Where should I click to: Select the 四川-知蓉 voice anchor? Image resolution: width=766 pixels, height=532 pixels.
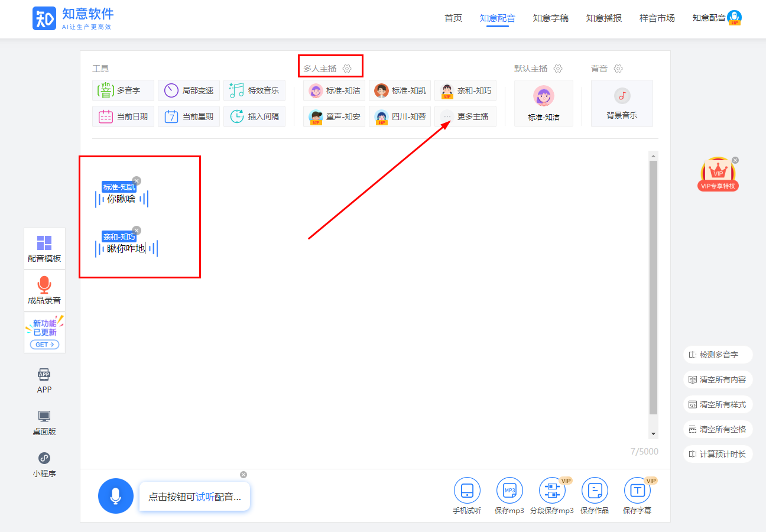pyautogui.click(x=400, y=116)
